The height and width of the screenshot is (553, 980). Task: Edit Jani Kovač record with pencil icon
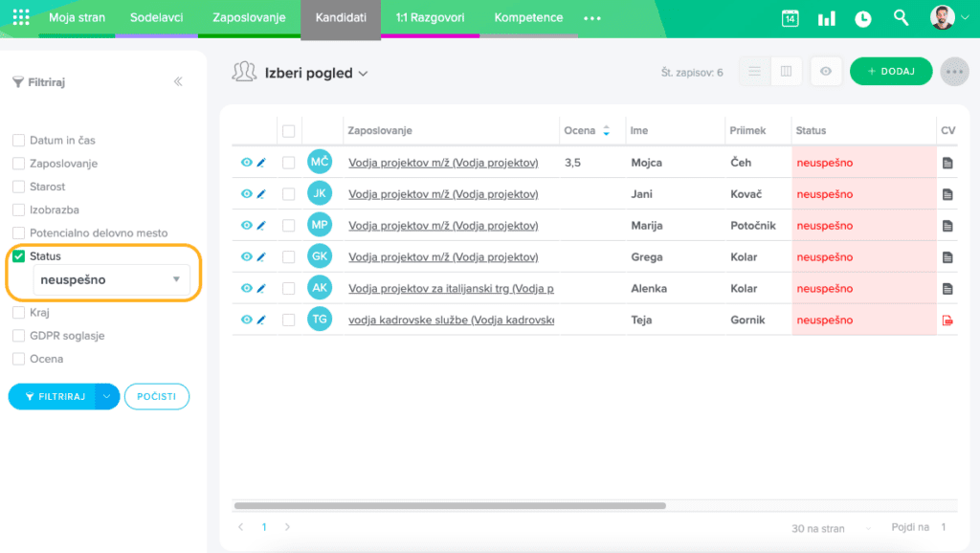point(261,194)
